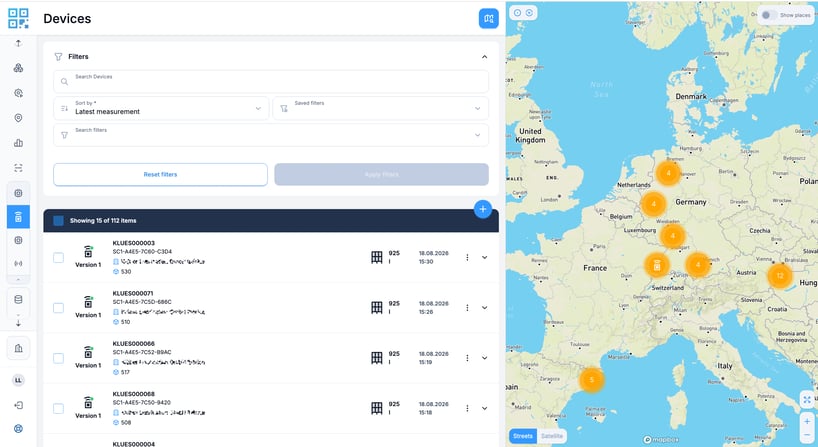Open the building sidebar icon
Screen dimensions: 818x447
tap(18, 348)
